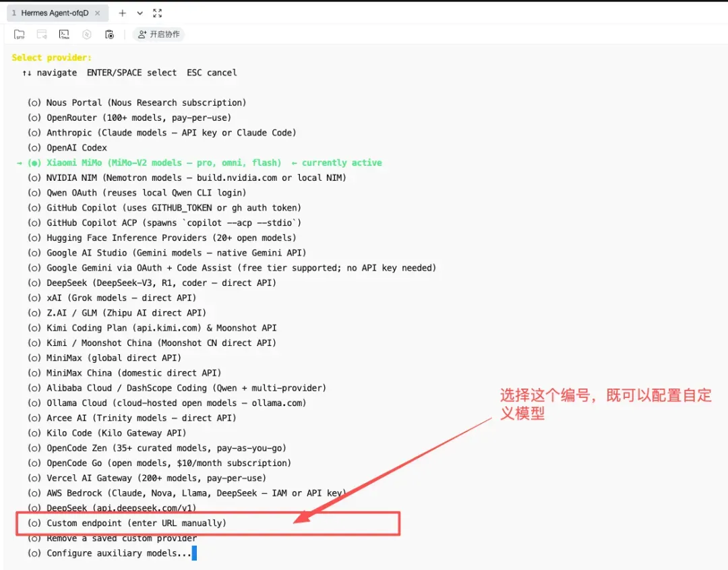Select the xAI Grok models option
728x570 pixels.
tap(112, 297)
